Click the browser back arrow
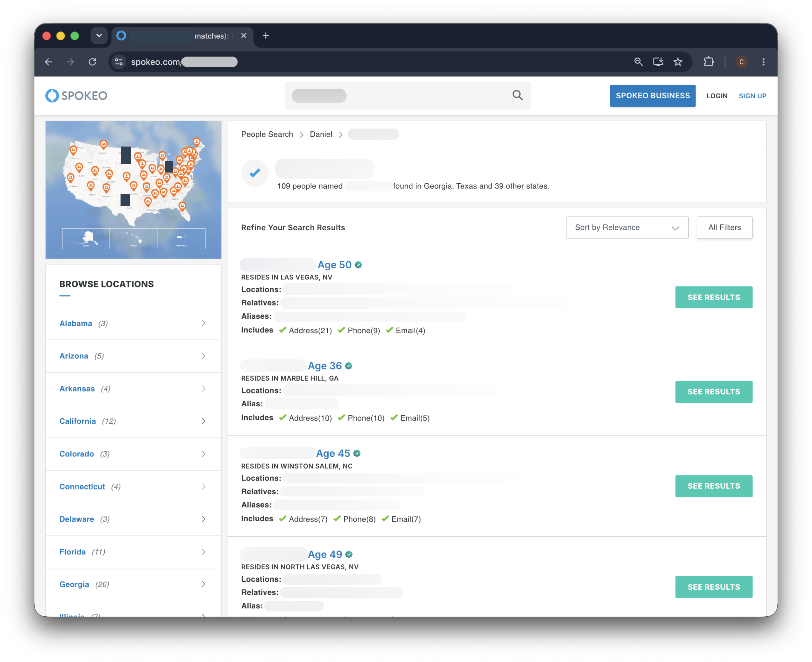The width and height of the screenshot is (812, 662). pyautogui.click(x=49, y=62)
